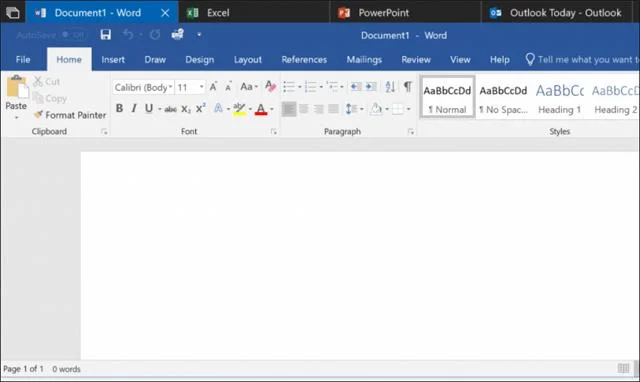Toggle Show/Hide paragraph marks
640x382 pixels.
click(x=407, y=86)
